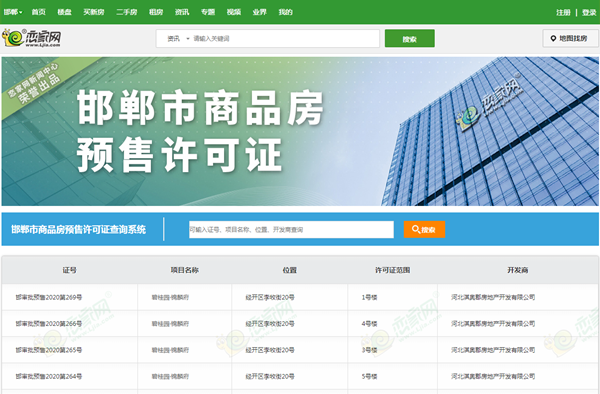Viewport: 600px width, 394px height.
Task: Go to the 楼盘 menu item
Action: (64, 12)
